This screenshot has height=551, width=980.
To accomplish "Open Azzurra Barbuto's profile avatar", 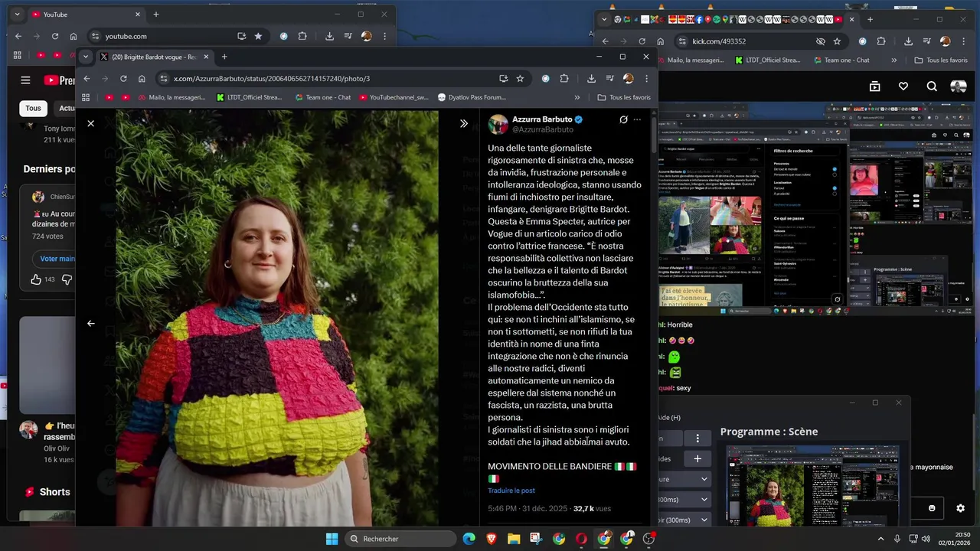I will [498, 124].
